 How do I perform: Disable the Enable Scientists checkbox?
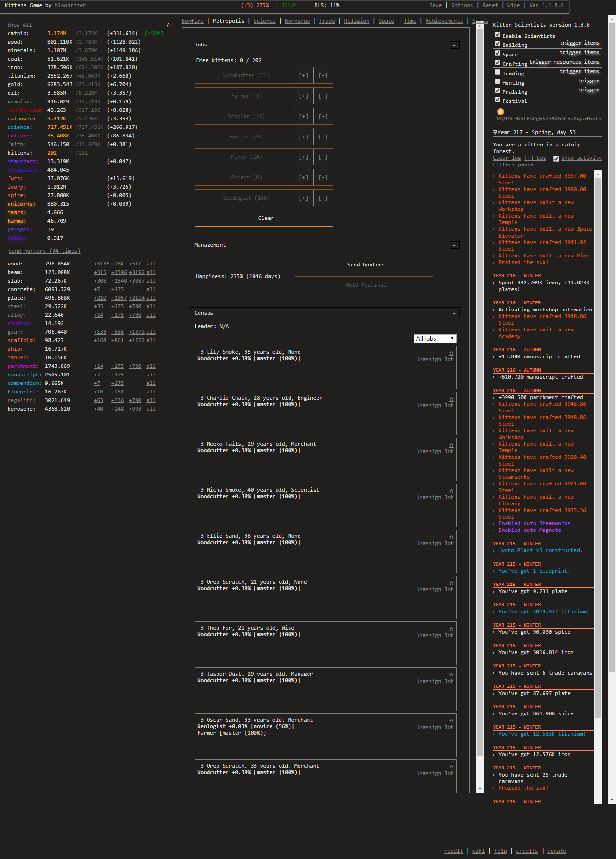click(498, 35)
